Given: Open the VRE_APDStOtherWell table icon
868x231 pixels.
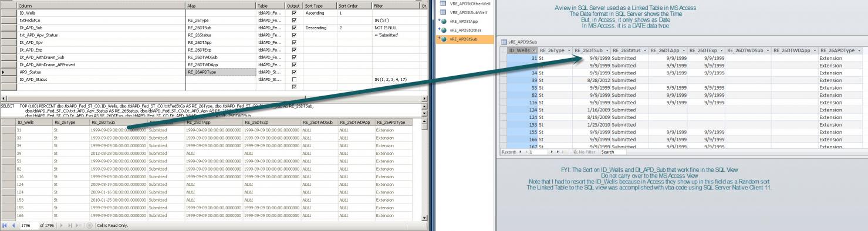Looking at the screenshot, I should point(444,4).
